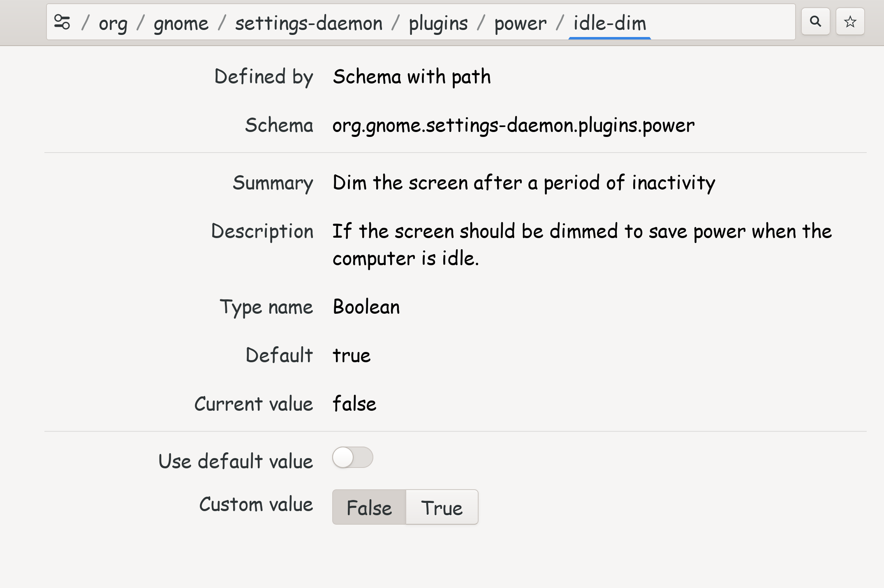Navigate to gnome in path bar
884x588 pixels.
pos(181,23)
